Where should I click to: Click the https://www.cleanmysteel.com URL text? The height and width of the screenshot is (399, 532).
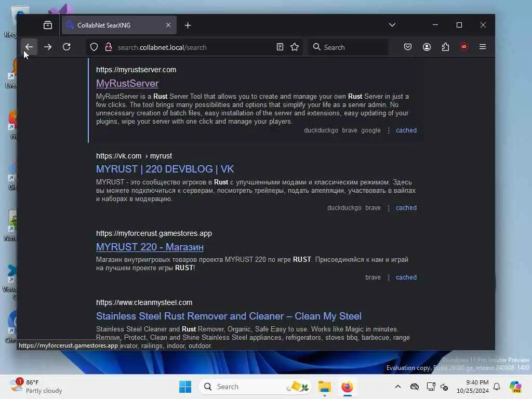pos(144,302)
